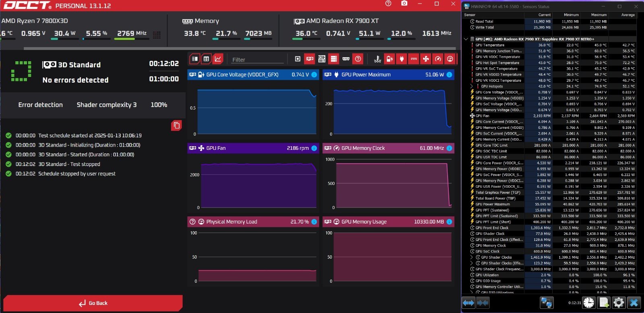Select the Read Total row in HWiNFO
This screenshot has width=644, height=313.
(550, 21)
